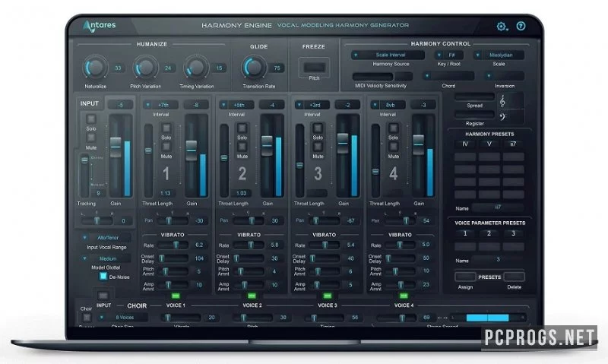
Task: Click the choir Vibrato slider
Action: [180, 318]
